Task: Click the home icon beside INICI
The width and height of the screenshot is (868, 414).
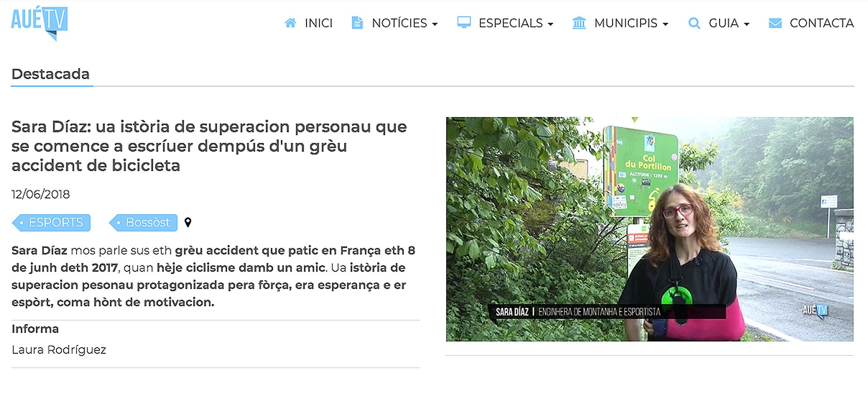Action: pyautogui.click(x=290, y=23)
